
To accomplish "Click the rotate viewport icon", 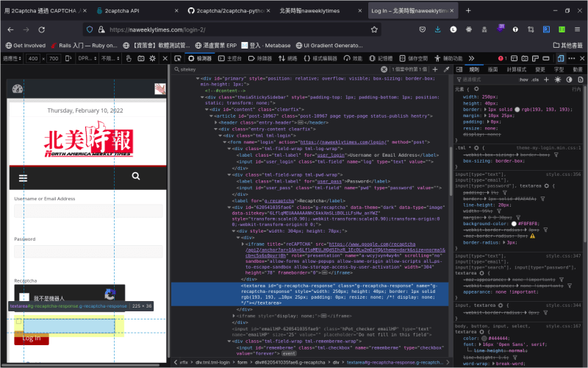I will tap(68, 58).
